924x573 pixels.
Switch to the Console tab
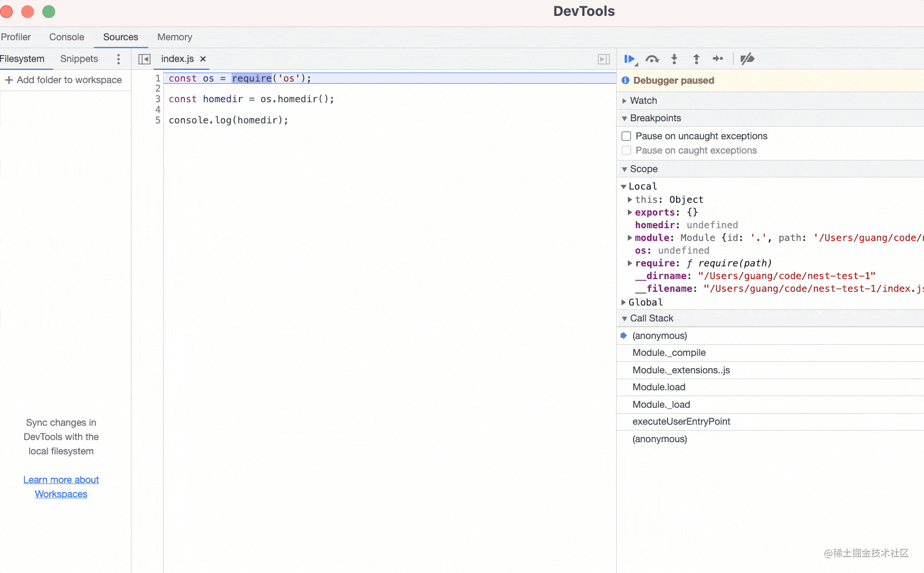(67, 37)
